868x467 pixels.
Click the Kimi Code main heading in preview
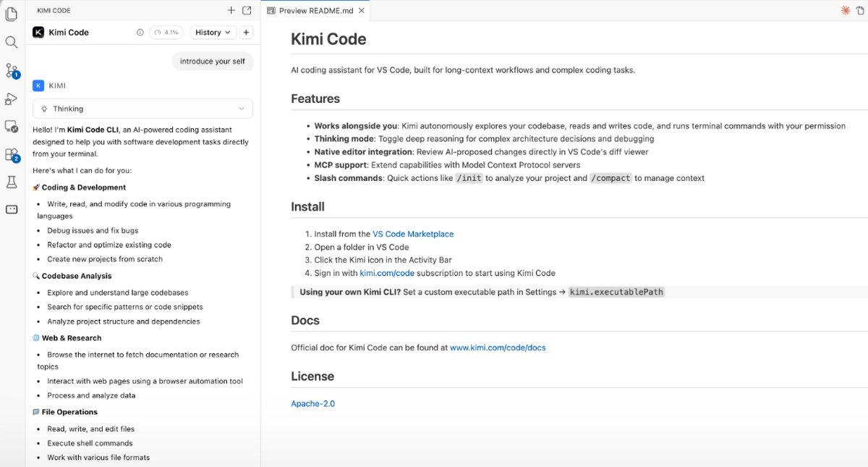(x=328, y=39)
